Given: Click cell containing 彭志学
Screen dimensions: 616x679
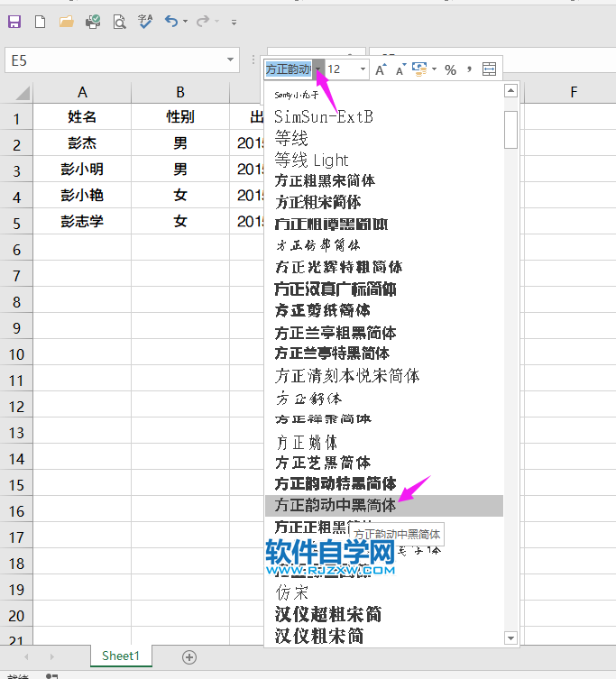Looking at the screenshot, I should click(x=82, y=221).
